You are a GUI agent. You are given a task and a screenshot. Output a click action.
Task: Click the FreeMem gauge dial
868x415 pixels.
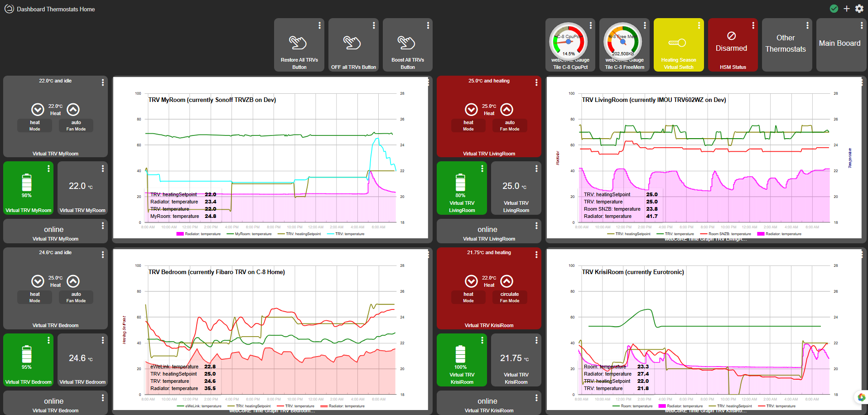(x=622, y=41)
